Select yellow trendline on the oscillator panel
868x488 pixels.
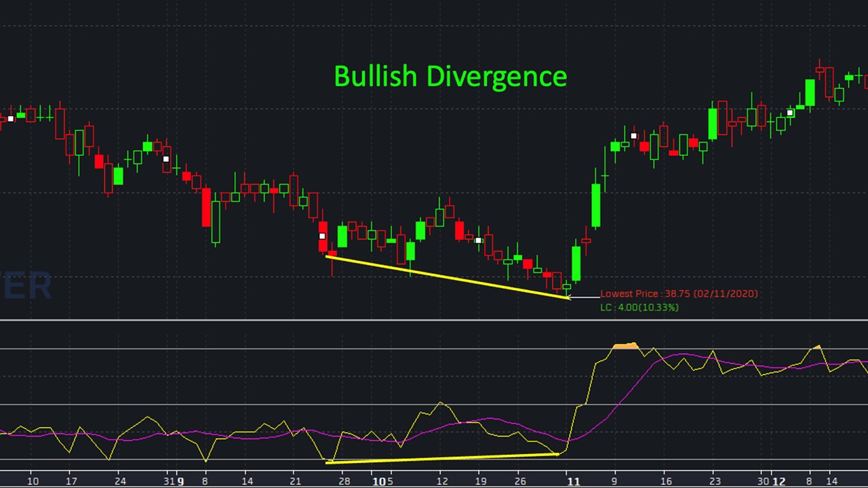[x=441, y=458]
